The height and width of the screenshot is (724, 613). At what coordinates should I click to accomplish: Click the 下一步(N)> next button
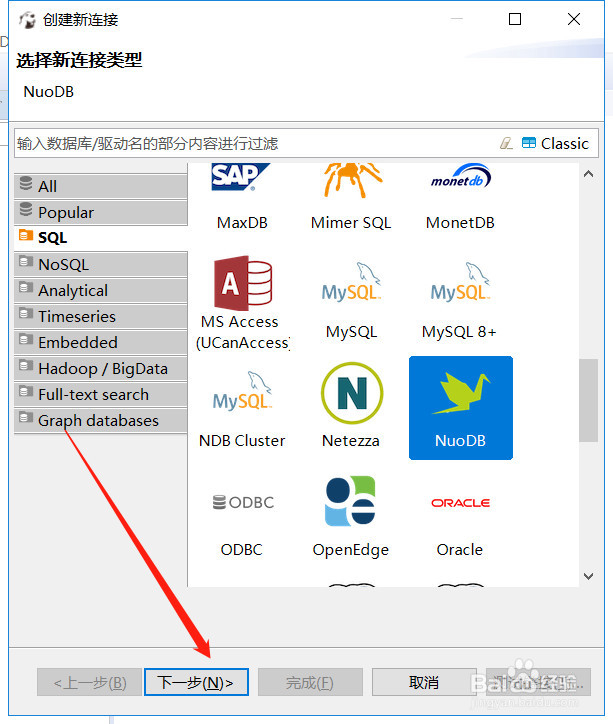pyautogui.click(x=196, y=682)
